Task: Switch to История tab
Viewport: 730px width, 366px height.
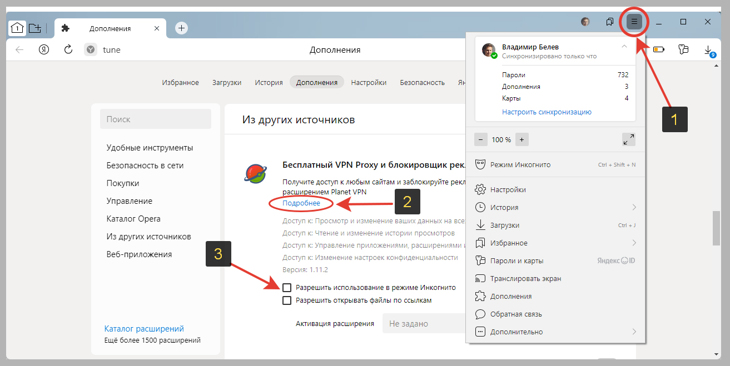Action: click(269, 82)
